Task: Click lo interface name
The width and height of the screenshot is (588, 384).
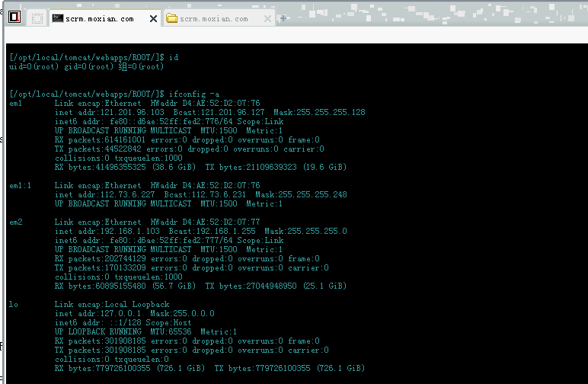Action: pos(14,304)
